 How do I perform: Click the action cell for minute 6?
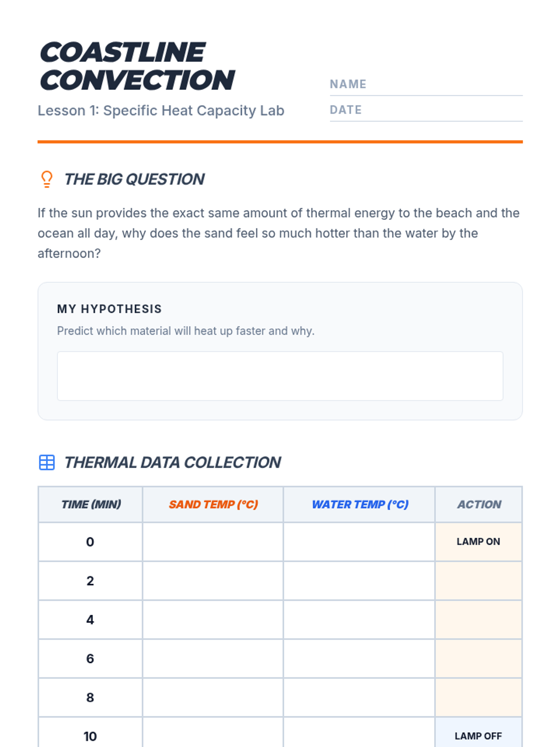point(478,658)
